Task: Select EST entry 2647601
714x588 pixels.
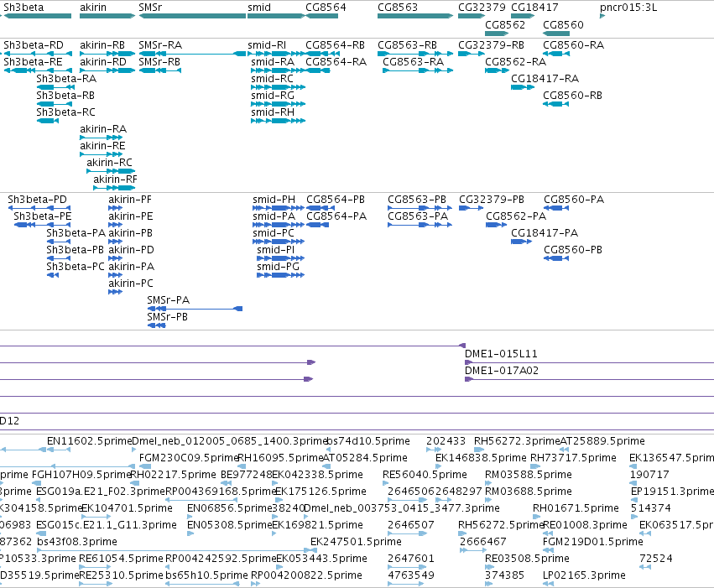Action: point(411,559)
